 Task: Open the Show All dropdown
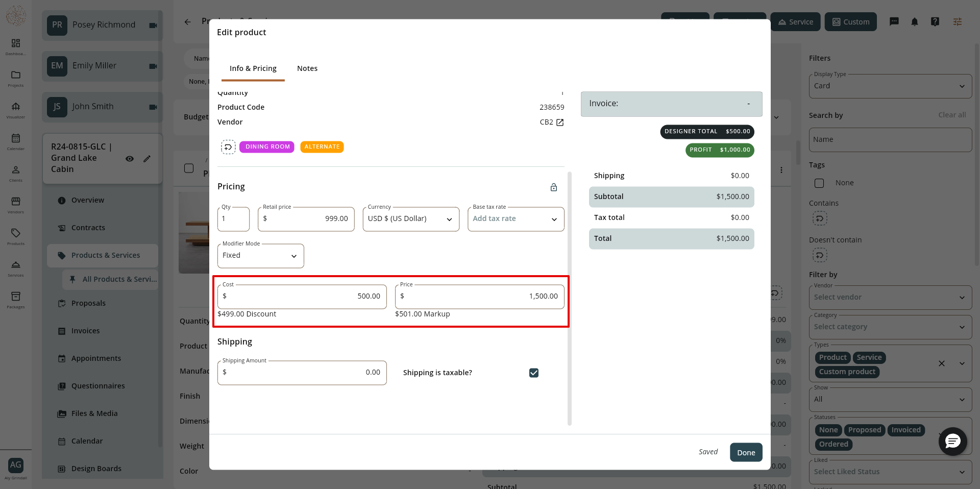(x=890, y=400)
